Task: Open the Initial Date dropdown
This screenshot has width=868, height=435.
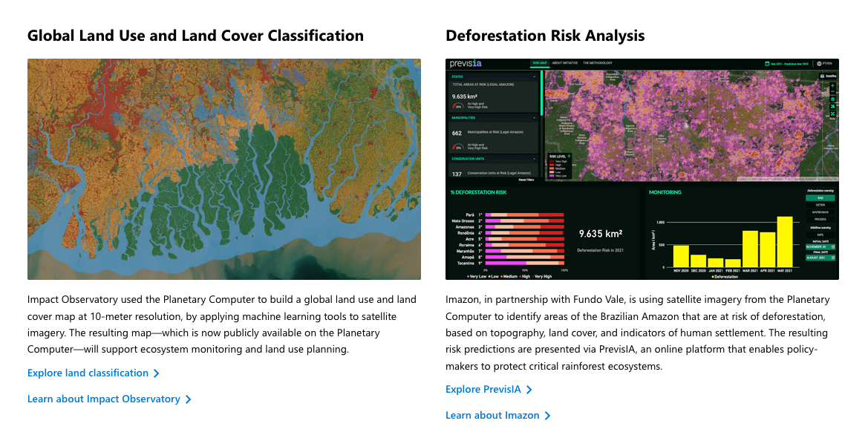Action: point(820,246)
